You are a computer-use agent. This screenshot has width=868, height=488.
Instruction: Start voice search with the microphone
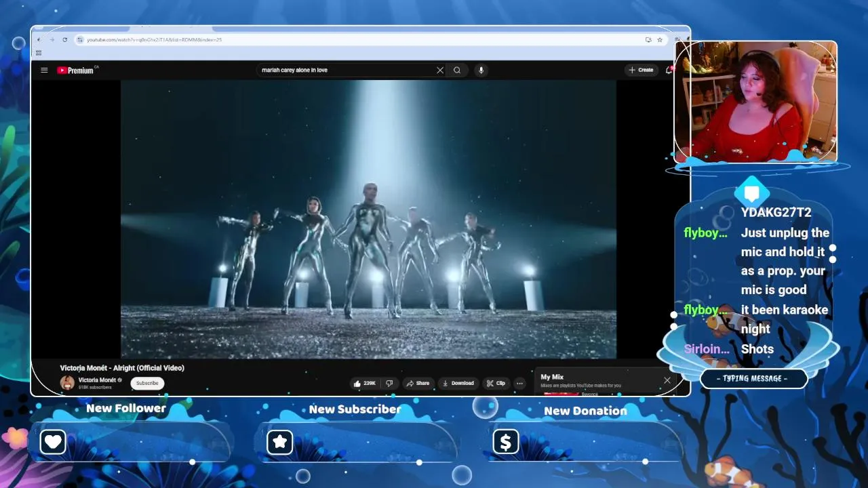point(481,70)
